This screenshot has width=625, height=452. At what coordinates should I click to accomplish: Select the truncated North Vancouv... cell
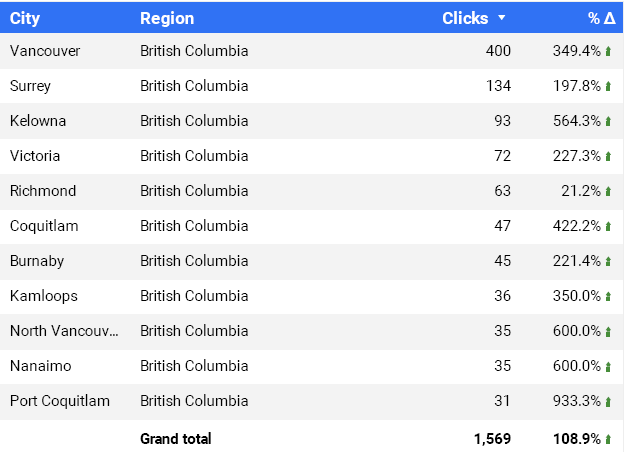64,331
